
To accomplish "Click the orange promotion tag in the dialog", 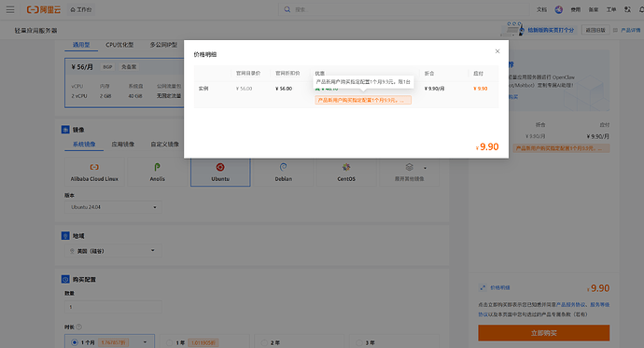I will (x=363, y=100).
